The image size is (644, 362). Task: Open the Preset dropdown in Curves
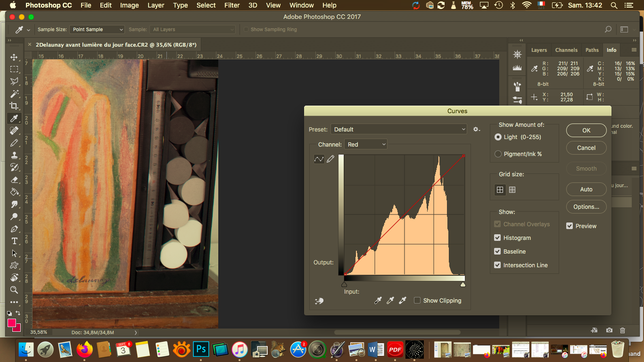point(399,129)
